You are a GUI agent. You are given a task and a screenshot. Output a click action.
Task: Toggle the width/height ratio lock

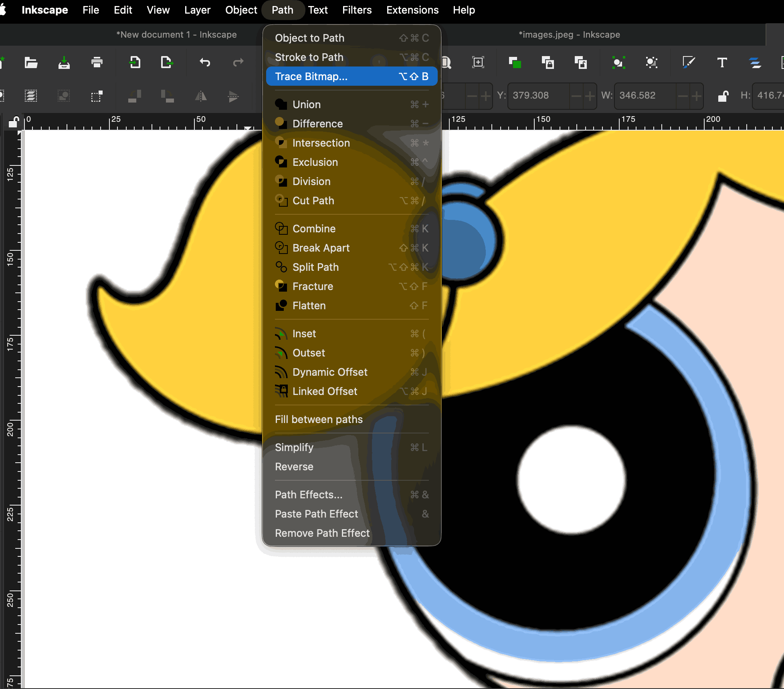click(723, 96)
